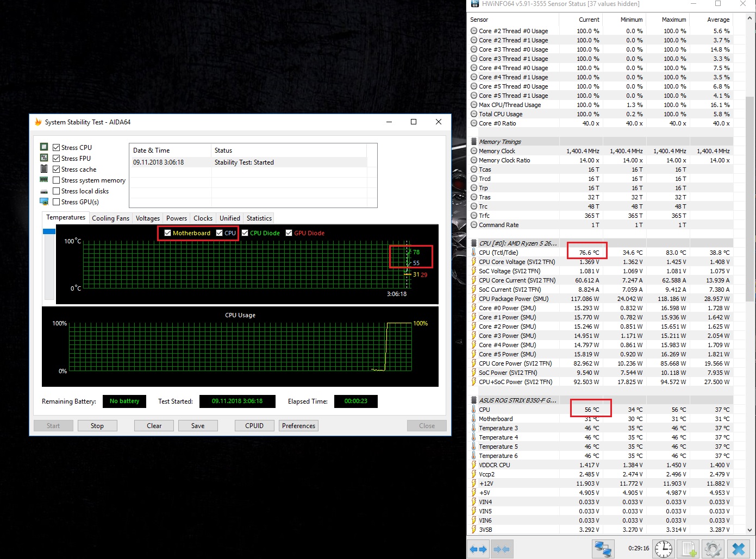The height and width of the screenshot is (559, 756).
Task: Click the HWiNFO64 title bar app icon
Action: click(475, 4)
